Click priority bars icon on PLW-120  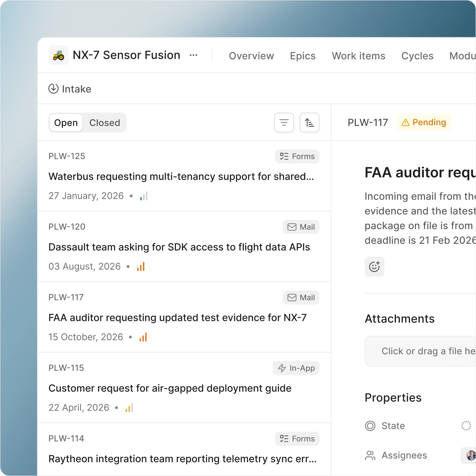tap(141, 266)
